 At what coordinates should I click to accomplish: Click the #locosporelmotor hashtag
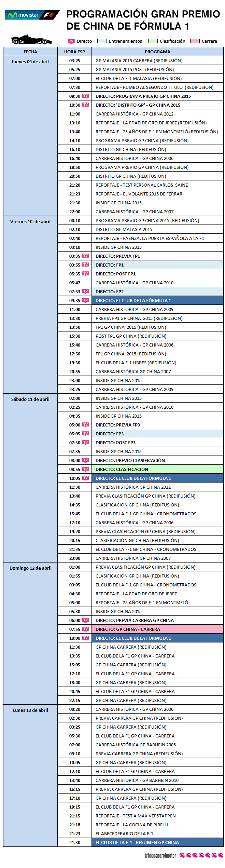pyautogui.click(x=160, y=855)
